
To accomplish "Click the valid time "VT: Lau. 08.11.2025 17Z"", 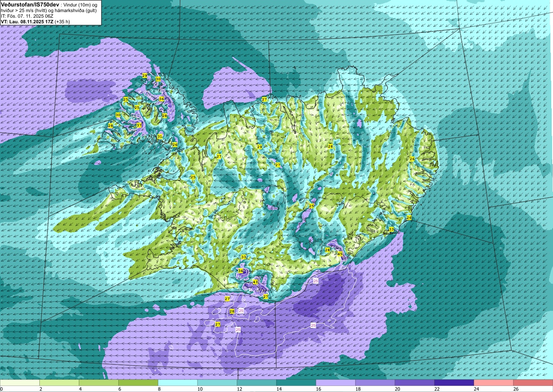I will tap(27, 22).
